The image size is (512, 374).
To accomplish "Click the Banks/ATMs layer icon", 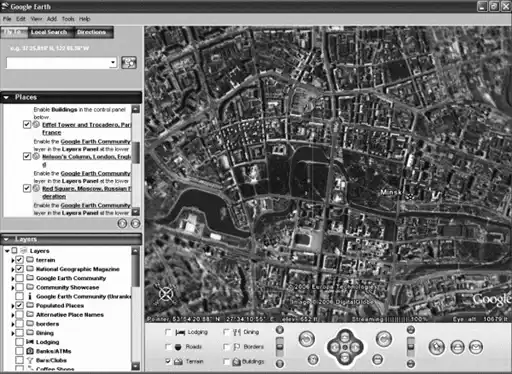I will coord(30,351).
